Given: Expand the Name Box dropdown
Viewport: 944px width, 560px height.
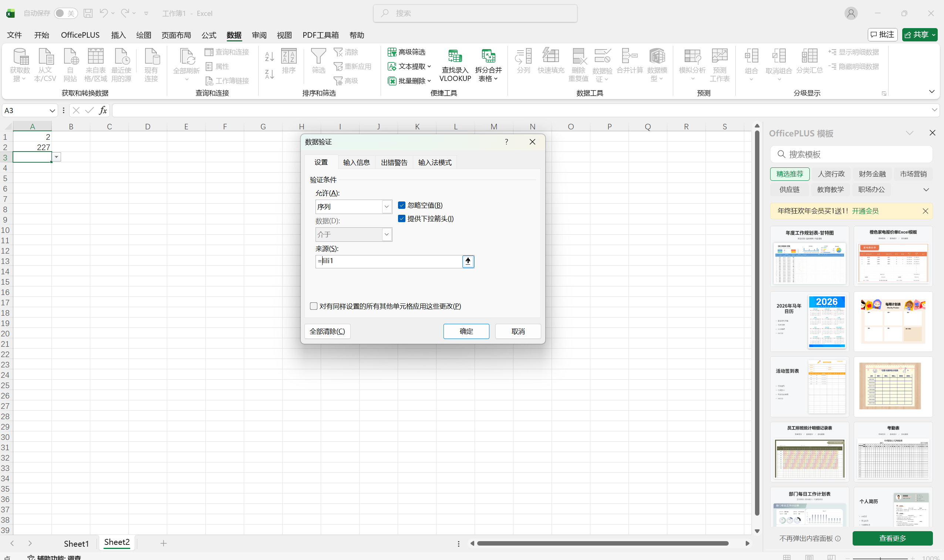Looking at the screenshot, I should click(x=52, y=111).
